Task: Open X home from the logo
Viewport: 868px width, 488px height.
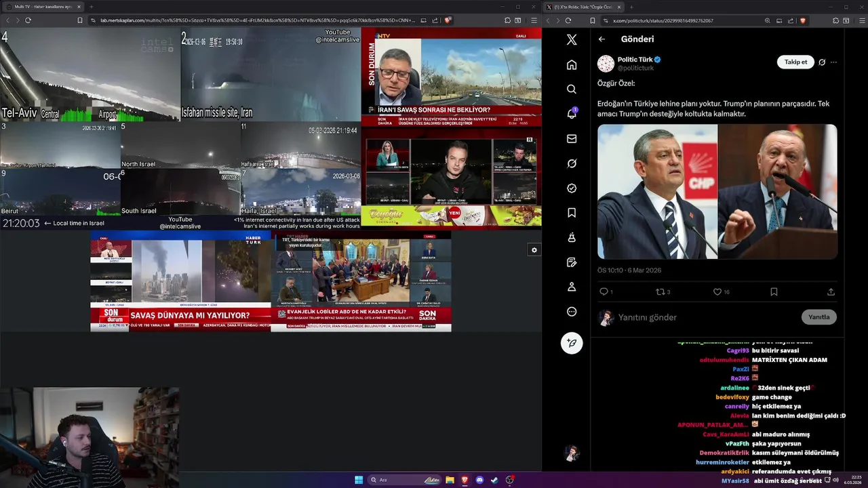Action: pyautogui.click(x=572, y=39)
